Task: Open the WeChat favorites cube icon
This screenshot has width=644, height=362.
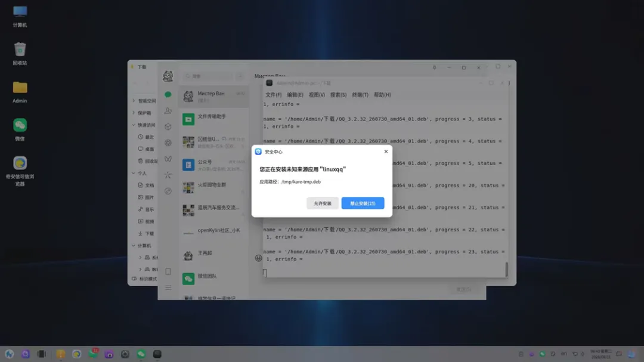Action: 168,126
